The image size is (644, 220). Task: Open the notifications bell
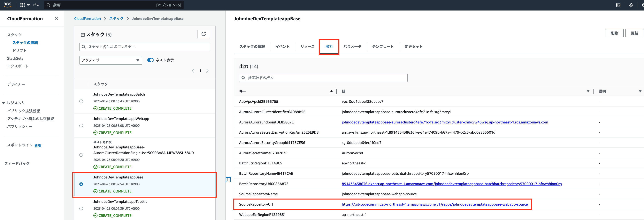pyautogui.click(x=631, y=5)
